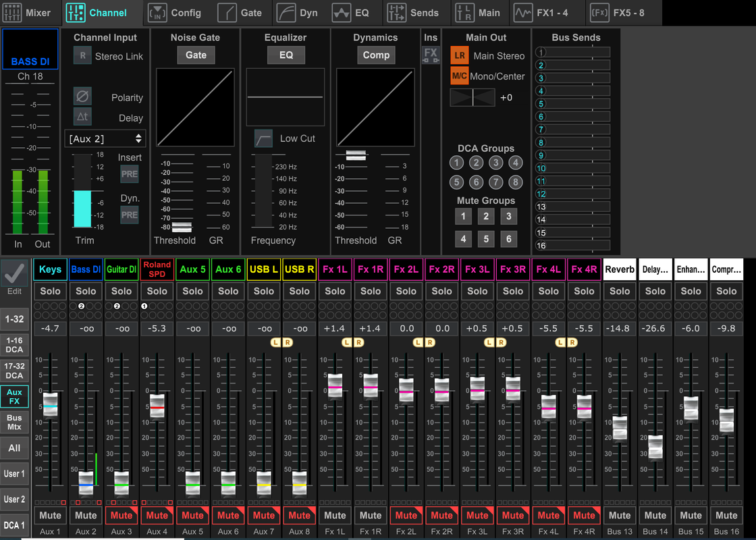Click Bus Send 16 level bar
Screen dimensions: 756x540
[578, 246]
